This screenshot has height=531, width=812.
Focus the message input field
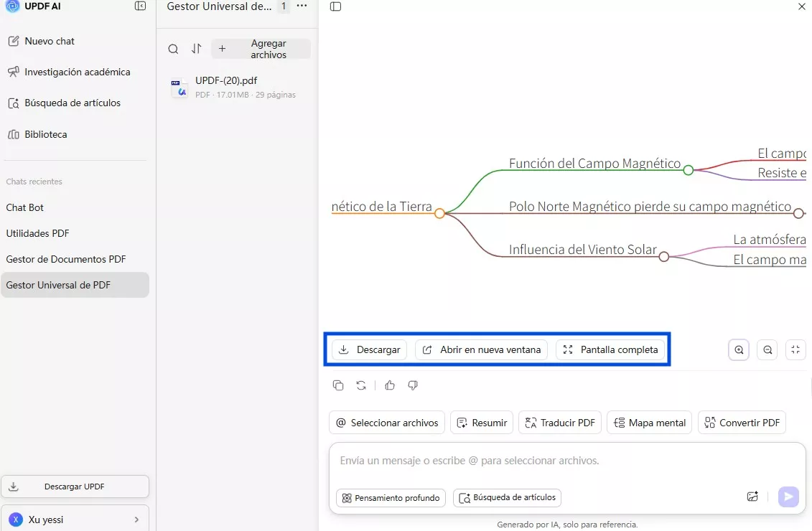567,461
